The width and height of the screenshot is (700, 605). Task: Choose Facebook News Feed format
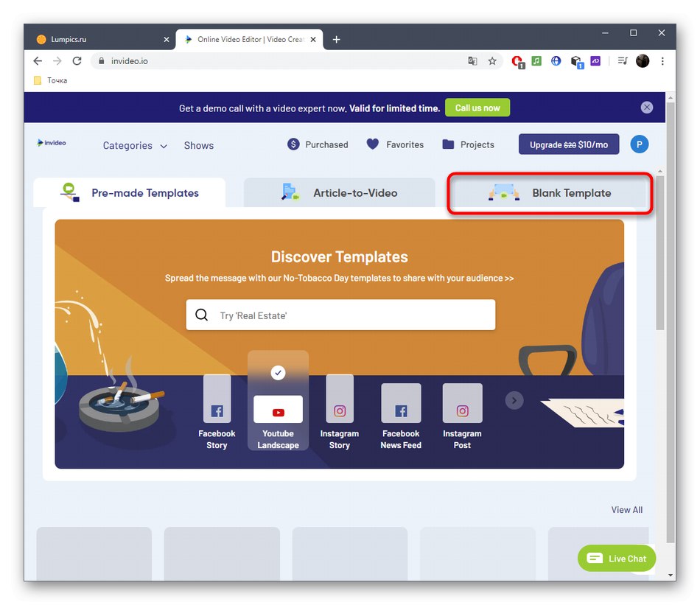401,416
